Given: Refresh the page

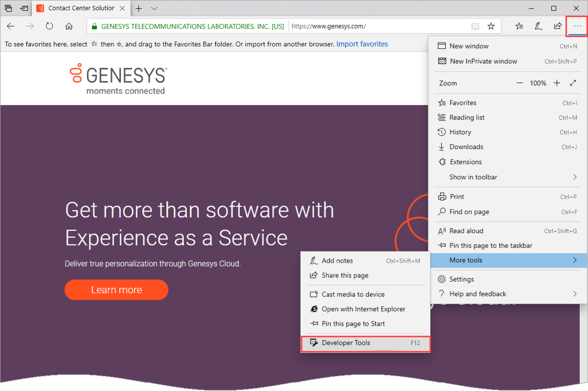Looking at the screenshot, I should click(50, 26).
